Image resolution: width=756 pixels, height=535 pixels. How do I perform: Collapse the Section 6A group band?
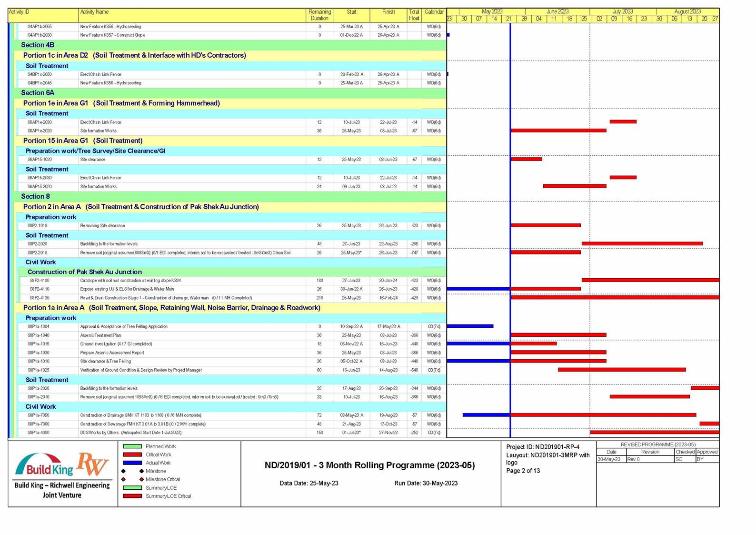pyautogui.click(x=38, y=93)
